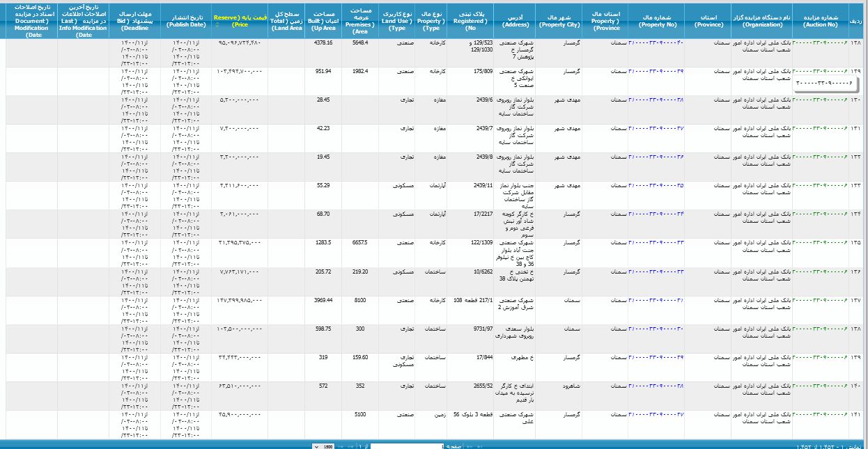Open the rows-per-page dropdown showing 1500
The width and height of the screenshot is (868, 449).
(x=323, y=446)
